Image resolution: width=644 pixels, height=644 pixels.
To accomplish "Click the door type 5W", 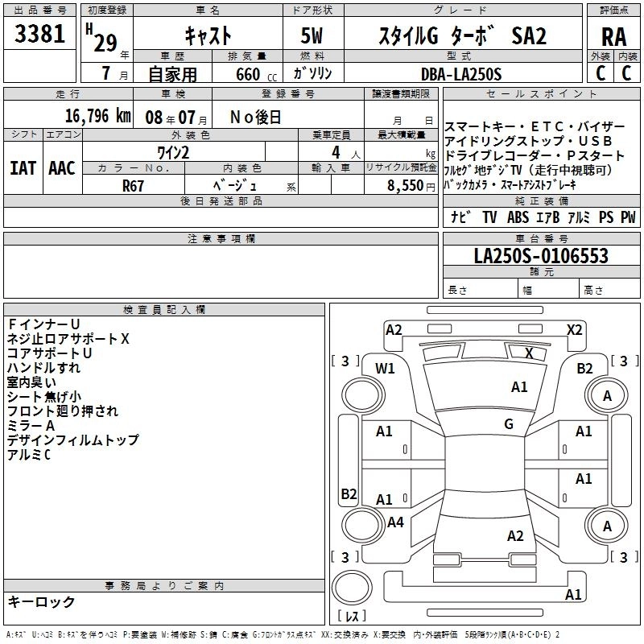I will click(x=312, y=35).
